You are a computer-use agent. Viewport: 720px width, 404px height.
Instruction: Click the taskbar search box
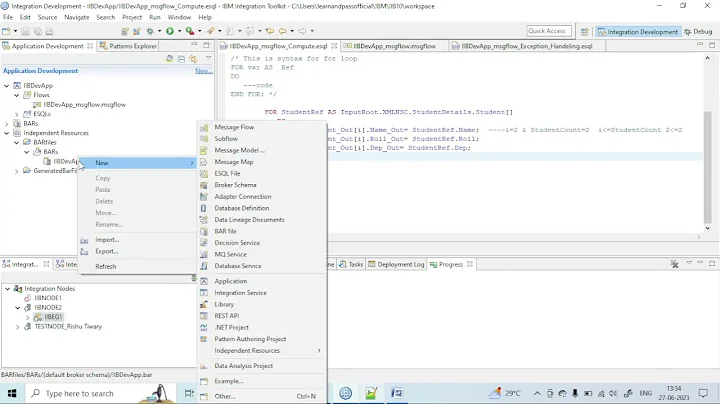[102, 393]
